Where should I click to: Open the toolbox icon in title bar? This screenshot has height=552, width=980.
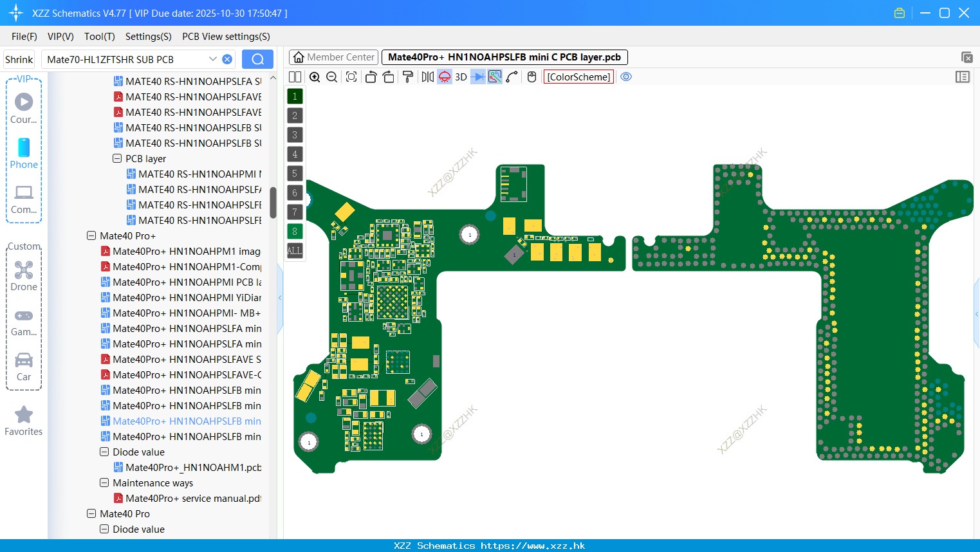point(900,13)
